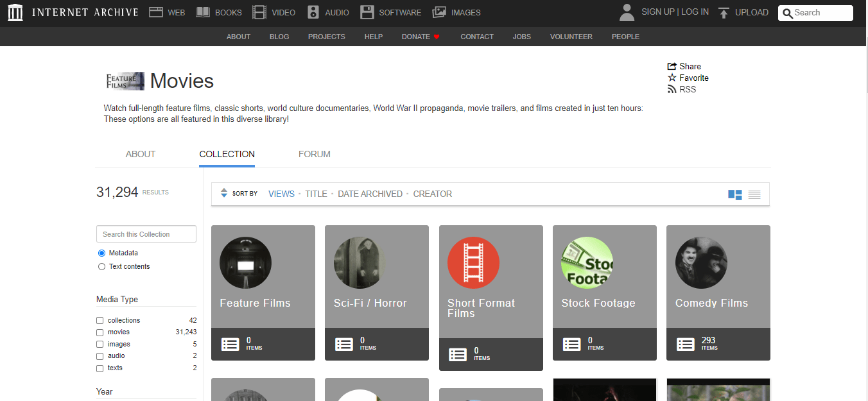Open the Sci-Fi / Horror collection thumbnail
Screen dimensions: 868x401
pyautogui.click(x=360, y=263)
